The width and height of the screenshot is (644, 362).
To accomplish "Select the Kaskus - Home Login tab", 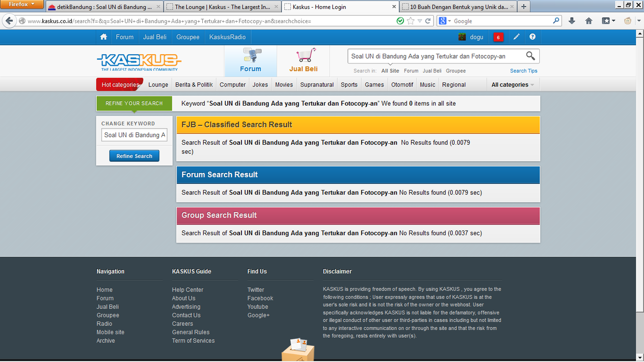I will coord(340,7).
